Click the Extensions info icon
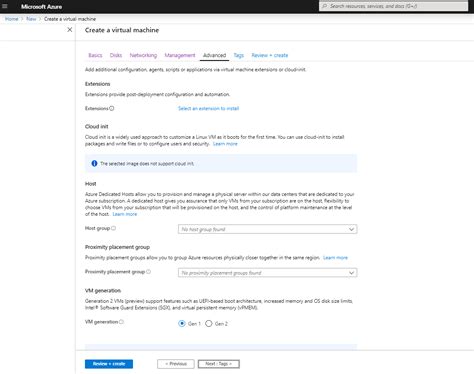This screenshot has height=374, width=474. (x=112, y=108)
